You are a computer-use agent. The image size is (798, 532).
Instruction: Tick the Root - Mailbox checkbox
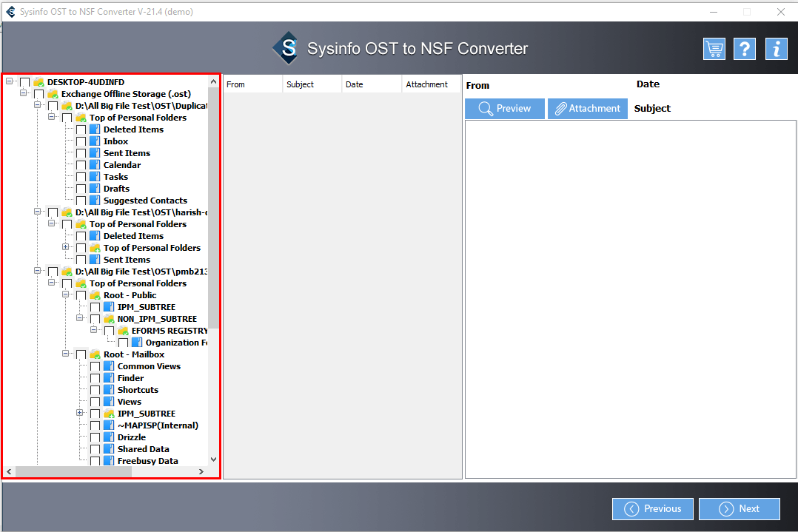click(81, 355)
